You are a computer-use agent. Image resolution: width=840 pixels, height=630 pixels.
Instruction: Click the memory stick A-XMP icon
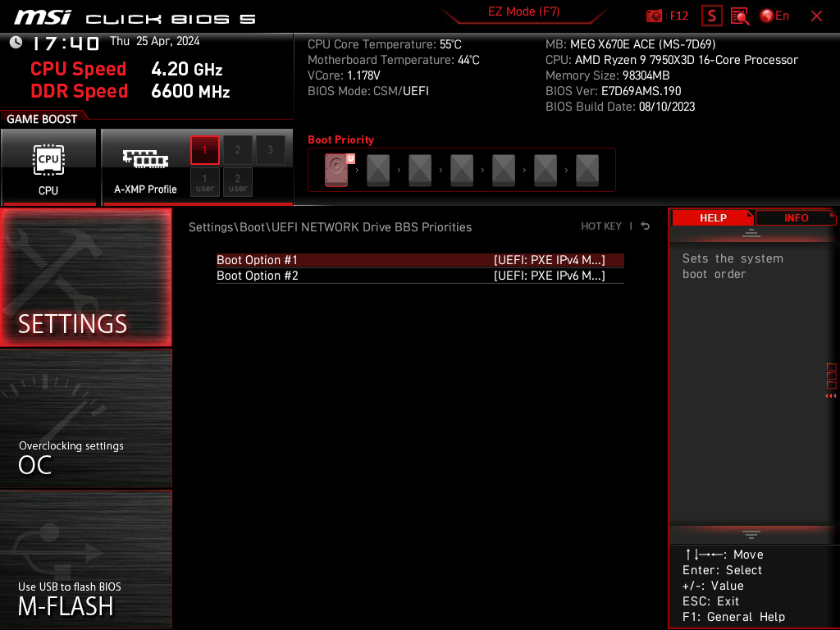(145, 158)
